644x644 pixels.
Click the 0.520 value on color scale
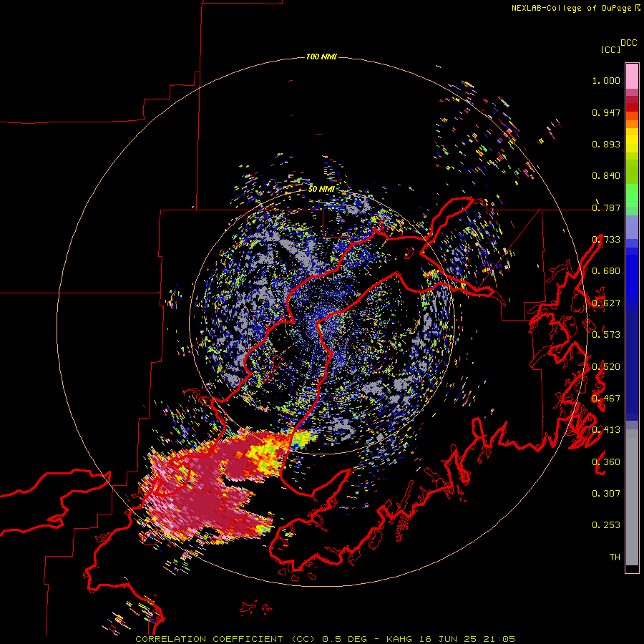pyautogui.click(x=606, y=367)
